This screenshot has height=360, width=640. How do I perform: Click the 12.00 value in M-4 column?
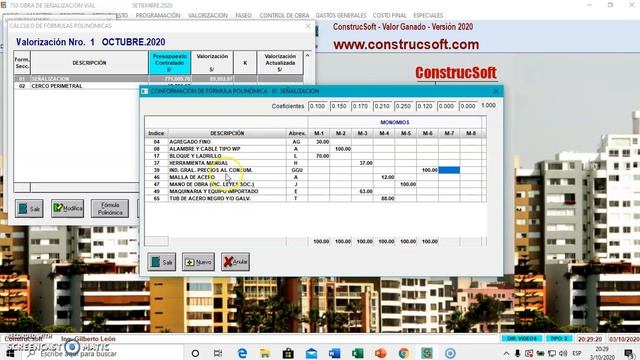pos(387,177)
